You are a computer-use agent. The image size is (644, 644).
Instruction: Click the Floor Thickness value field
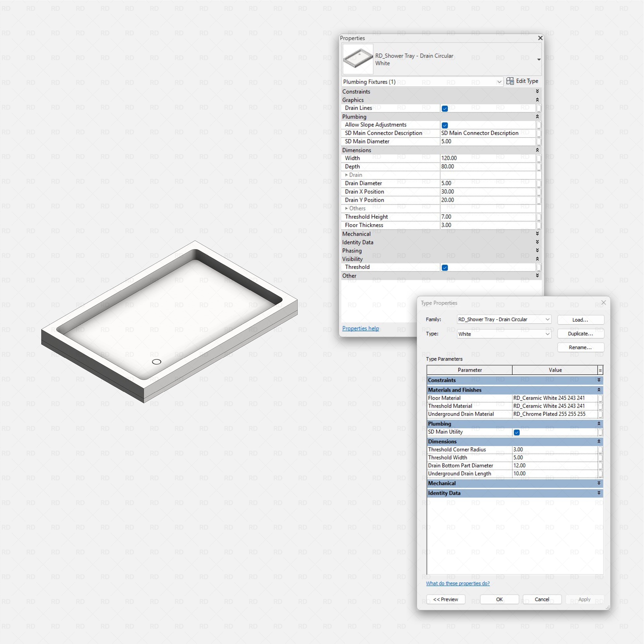488,225
